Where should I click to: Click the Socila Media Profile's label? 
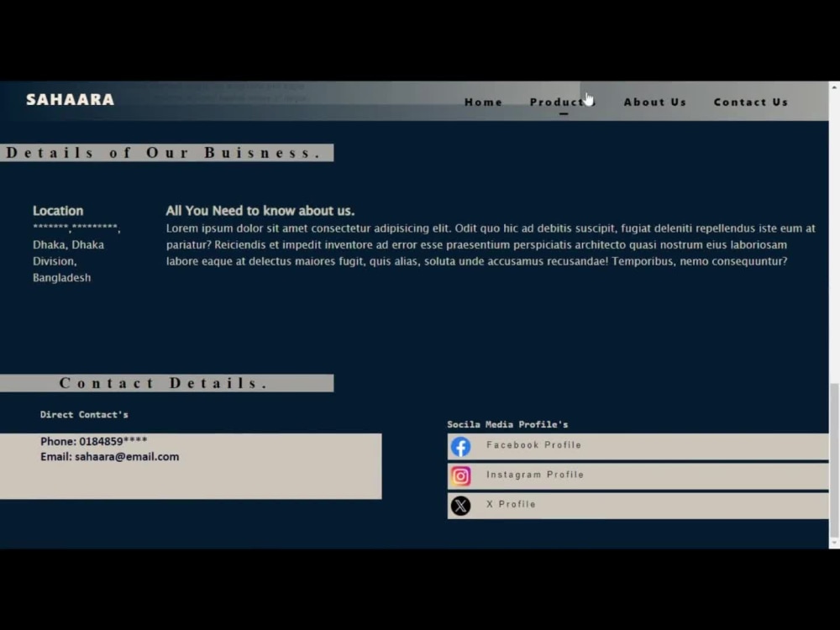[x=507, y=424]
